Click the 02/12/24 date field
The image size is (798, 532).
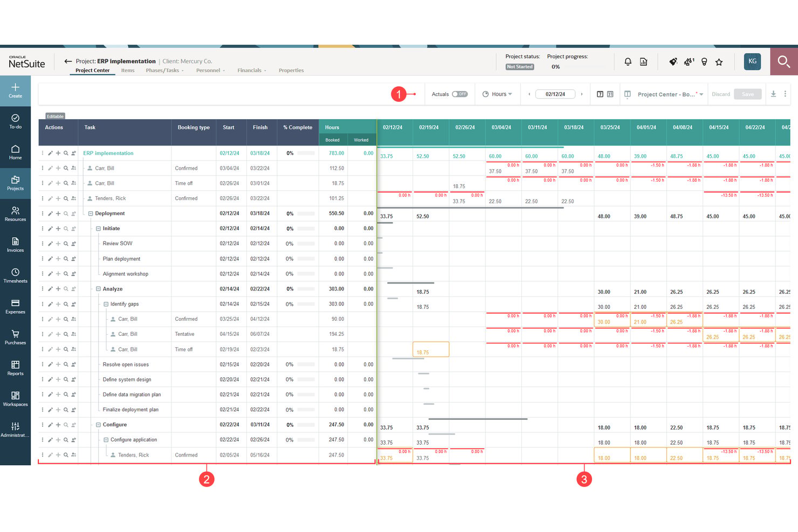tap(555, 94)
